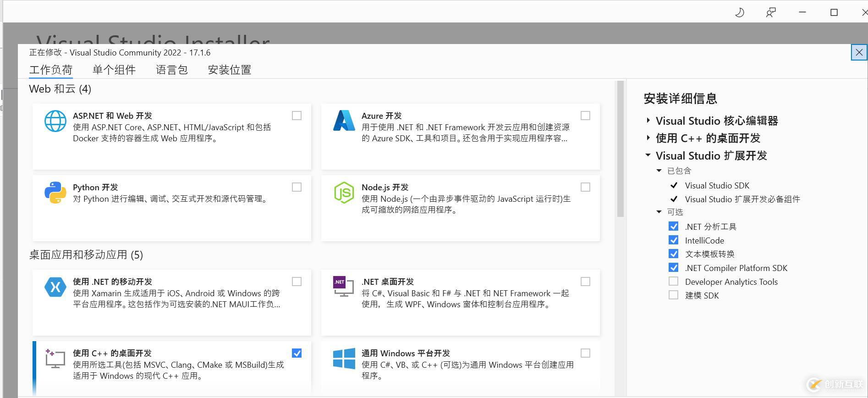Close the modify dialog with X
This screenshot has height=398, width=868.
(x=859, y=52)
